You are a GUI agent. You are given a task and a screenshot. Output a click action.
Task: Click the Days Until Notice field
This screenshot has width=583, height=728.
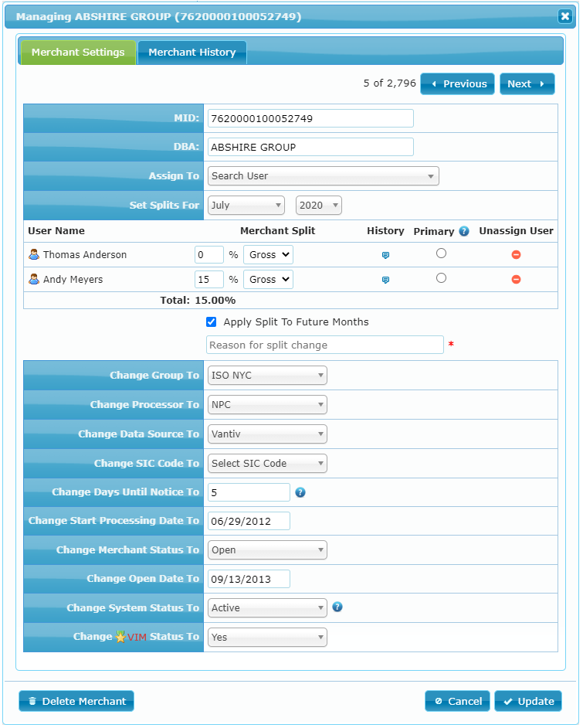point(249,492)
